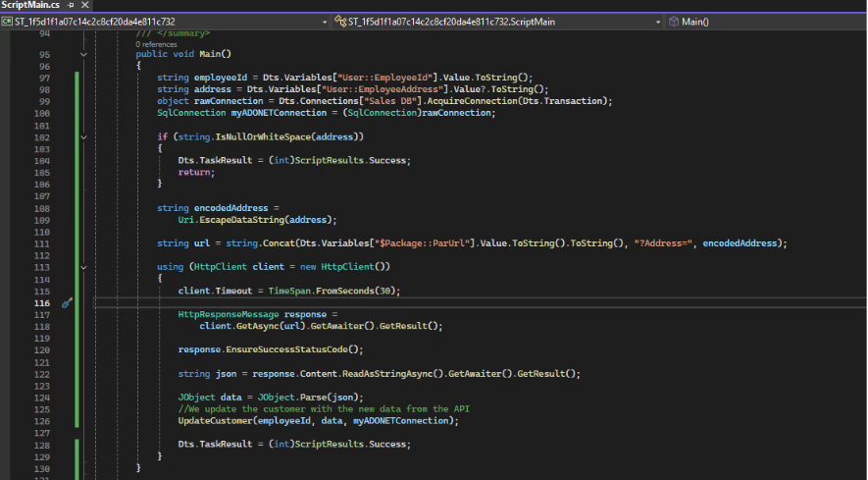Click the C# project icon in navigation bar

[x=7, y=22]
